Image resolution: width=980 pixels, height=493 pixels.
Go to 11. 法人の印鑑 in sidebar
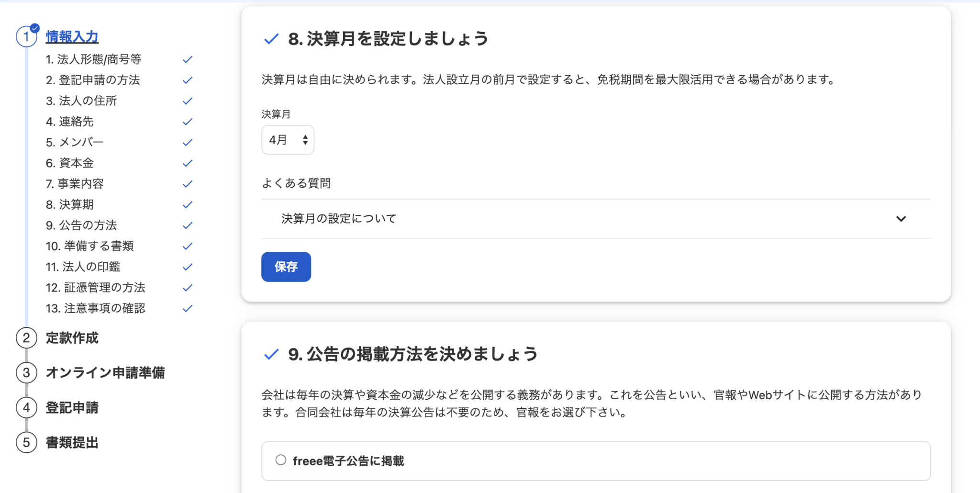[x=83, y=267]
